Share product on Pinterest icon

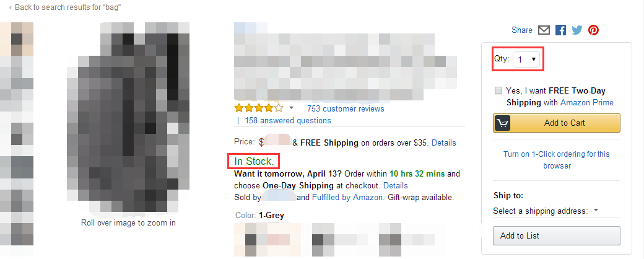click(x=593, y=30)
